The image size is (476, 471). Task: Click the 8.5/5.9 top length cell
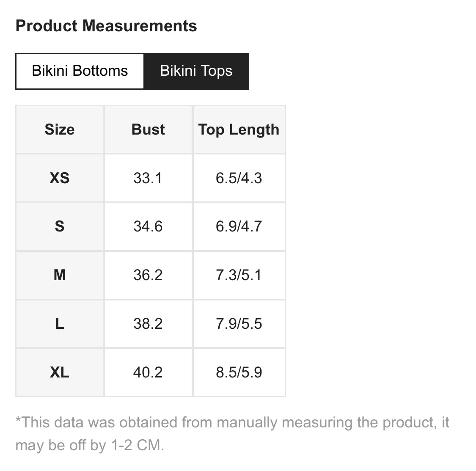(x=239, y=372)
